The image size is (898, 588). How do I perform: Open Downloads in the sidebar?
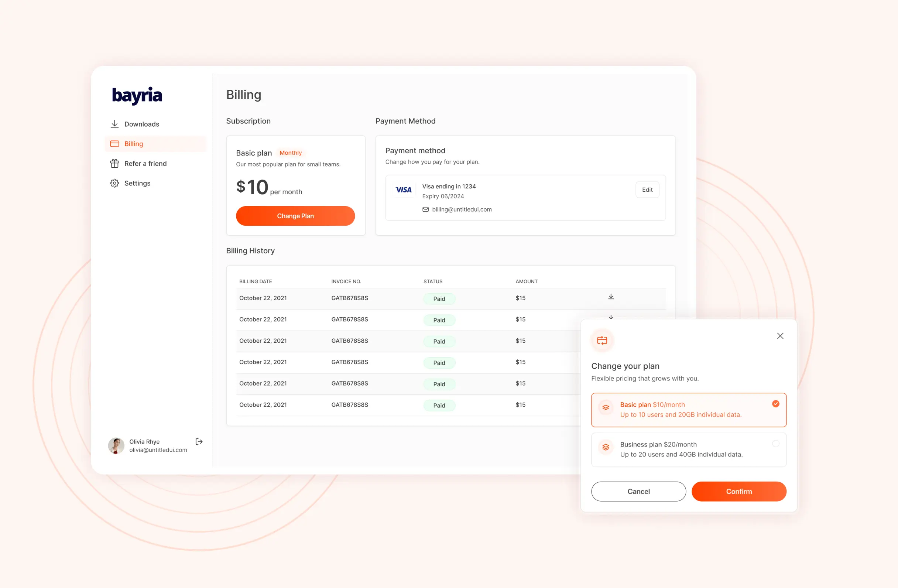tap(141, 124)
